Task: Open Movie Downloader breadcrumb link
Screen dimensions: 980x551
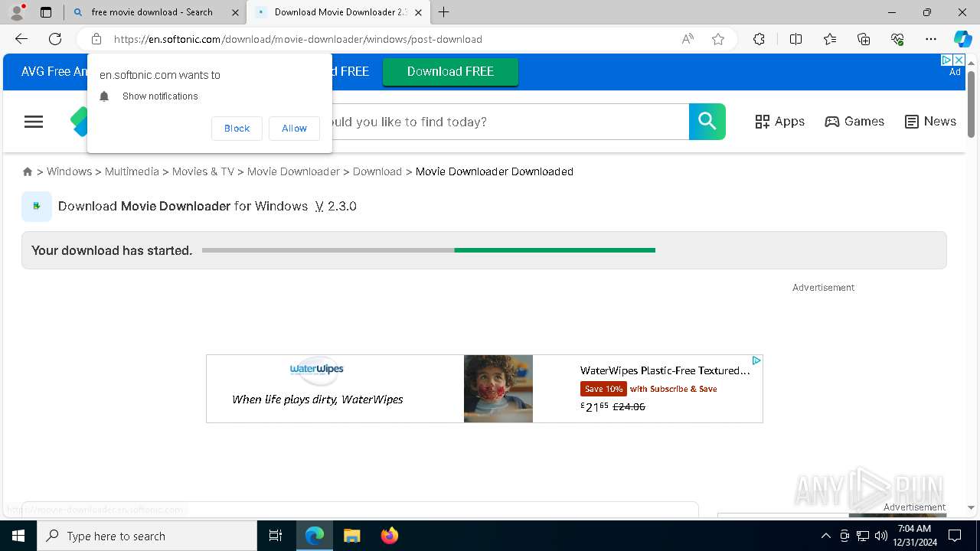Action: (x=293, y=171)
